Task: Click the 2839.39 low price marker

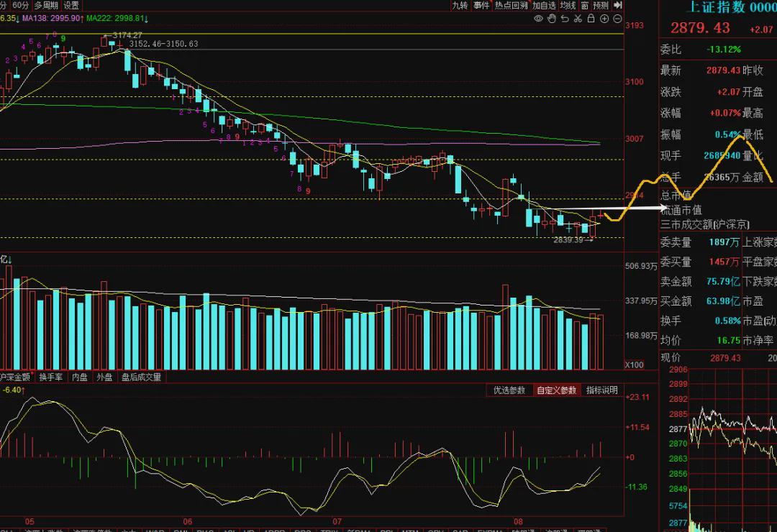Action: pyautogui.click(x=568, y=239)
